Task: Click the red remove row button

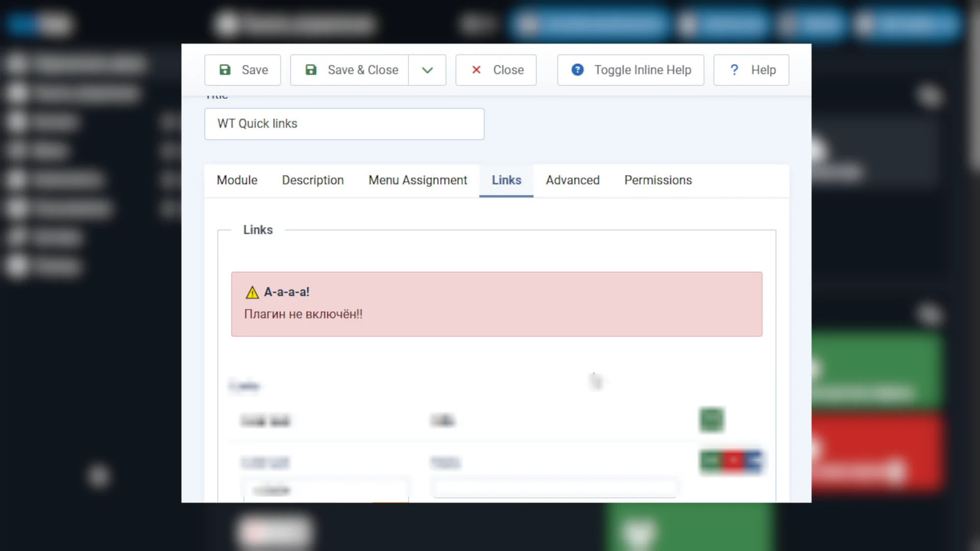Action: coord(733,461)
